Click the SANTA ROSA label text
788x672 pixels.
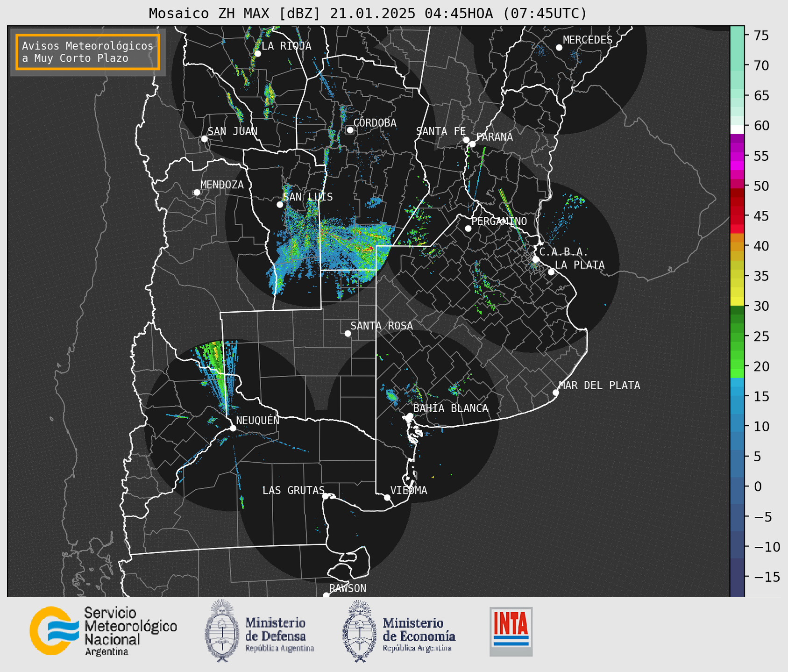pos(382,326)
